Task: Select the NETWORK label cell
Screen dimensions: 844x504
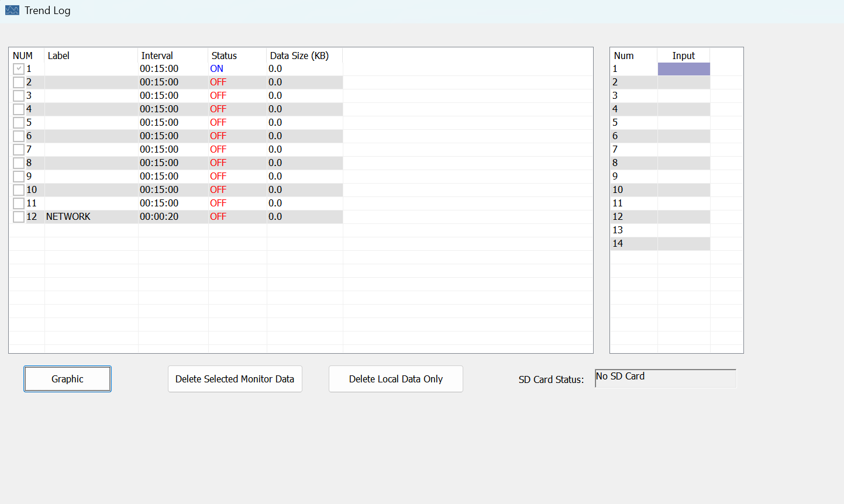Action: [68, 217]
